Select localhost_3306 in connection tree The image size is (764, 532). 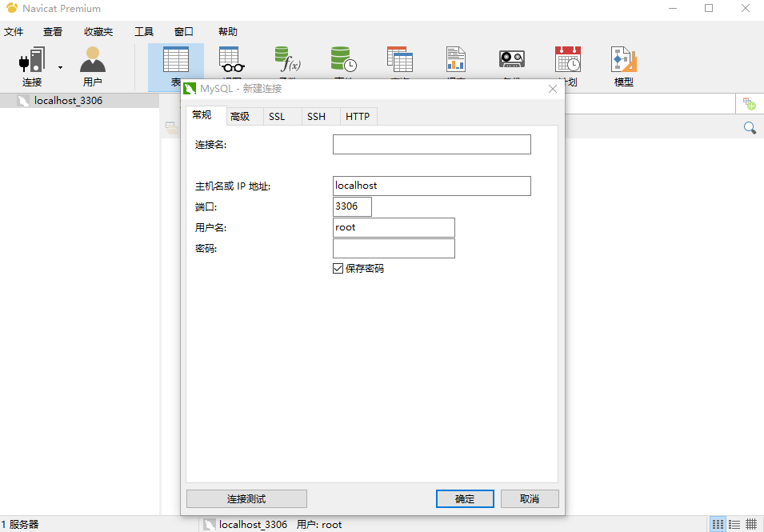click(68, 101)
